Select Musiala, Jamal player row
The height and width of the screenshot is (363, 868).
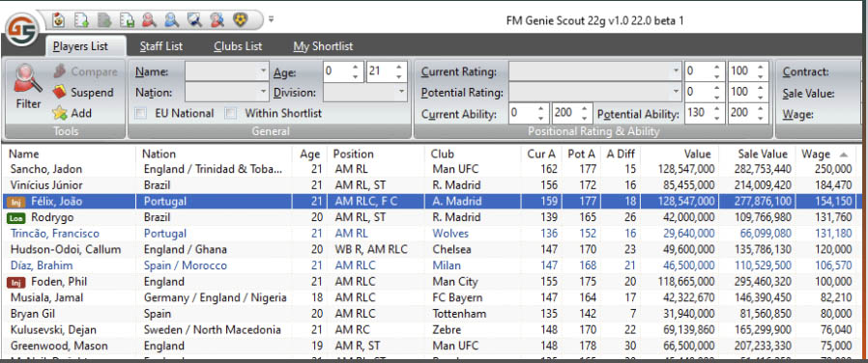click(x=432, y=297)
